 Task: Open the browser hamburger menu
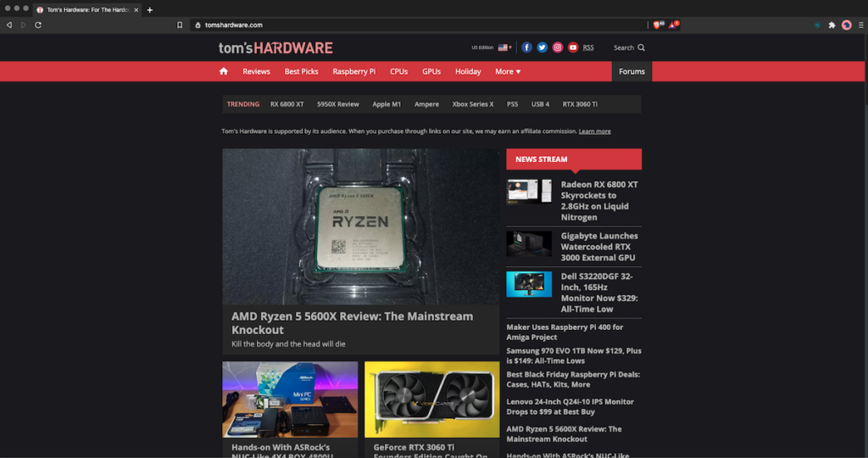(861, 25)
